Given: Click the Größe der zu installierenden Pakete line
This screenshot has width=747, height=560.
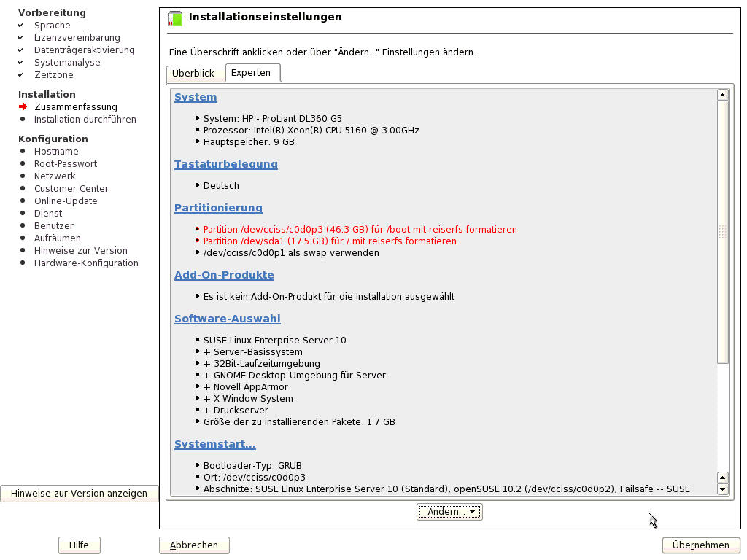Looking at the screenshot, I should (x=299, y=422).
